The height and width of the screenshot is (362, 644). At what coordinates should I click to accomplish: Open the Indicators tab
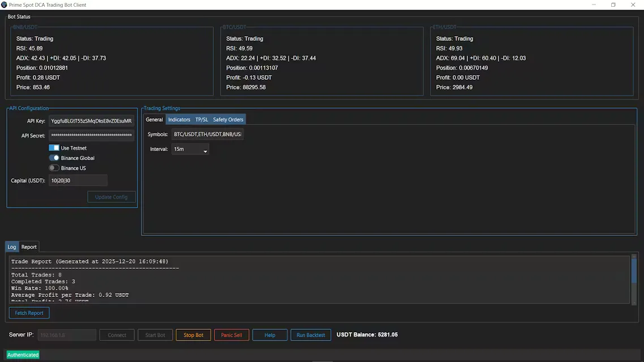(179, 120)
